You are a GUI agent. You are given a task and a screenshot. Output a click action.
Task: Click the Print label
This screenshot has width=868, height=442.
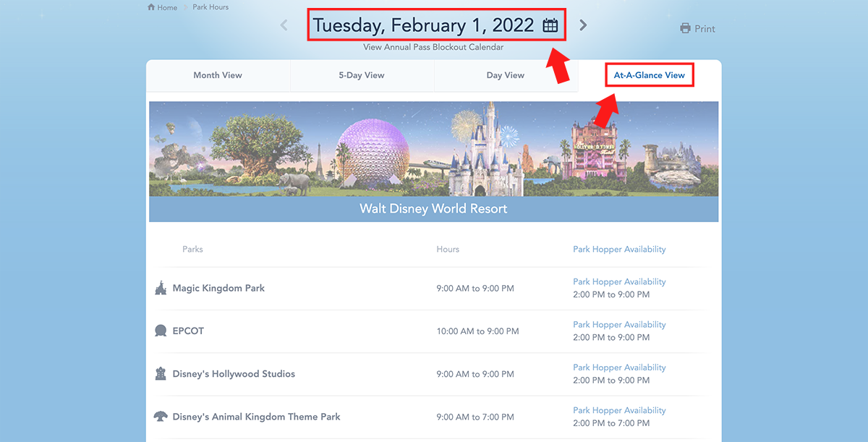[x=705, y=29]
